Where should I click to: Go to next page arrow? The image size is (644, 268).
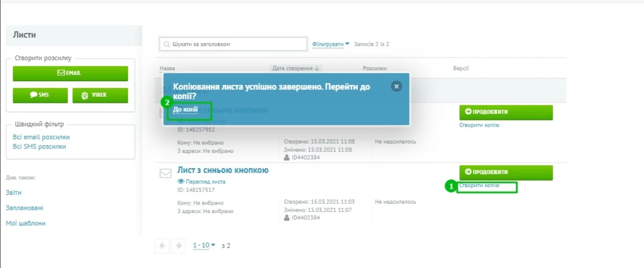pyautogui.click(x=178, y=246)
